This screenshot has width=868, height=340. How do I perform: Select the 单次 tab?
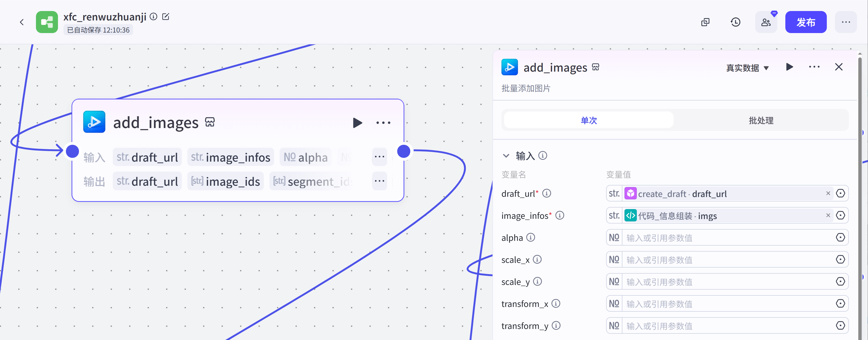588,120
